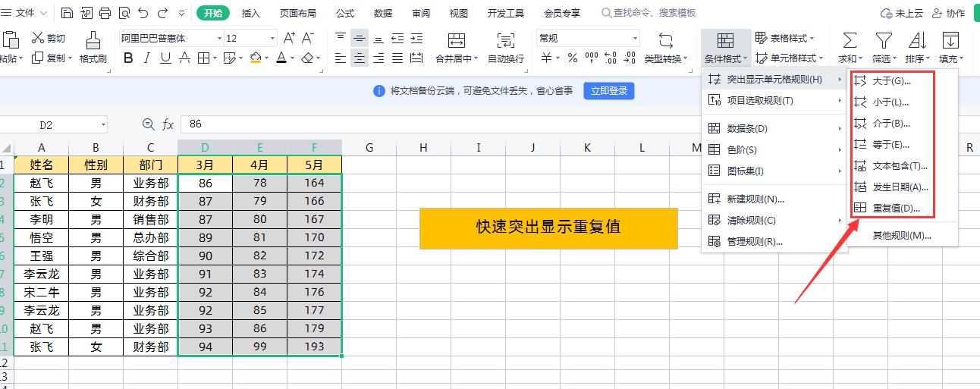Increase indent icon
The image size is (980, 389).
click(x=416, y=38)
